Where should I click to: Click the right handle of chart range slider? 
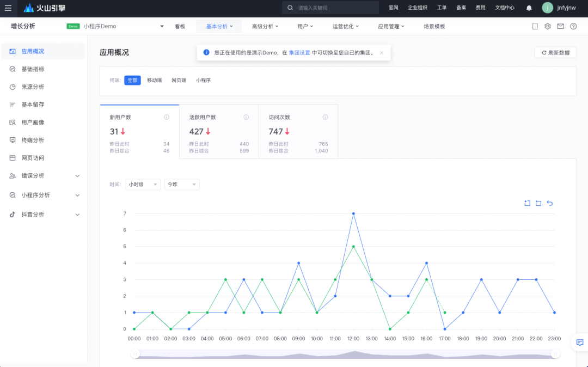pyautogui.click(x=555, y=353)
